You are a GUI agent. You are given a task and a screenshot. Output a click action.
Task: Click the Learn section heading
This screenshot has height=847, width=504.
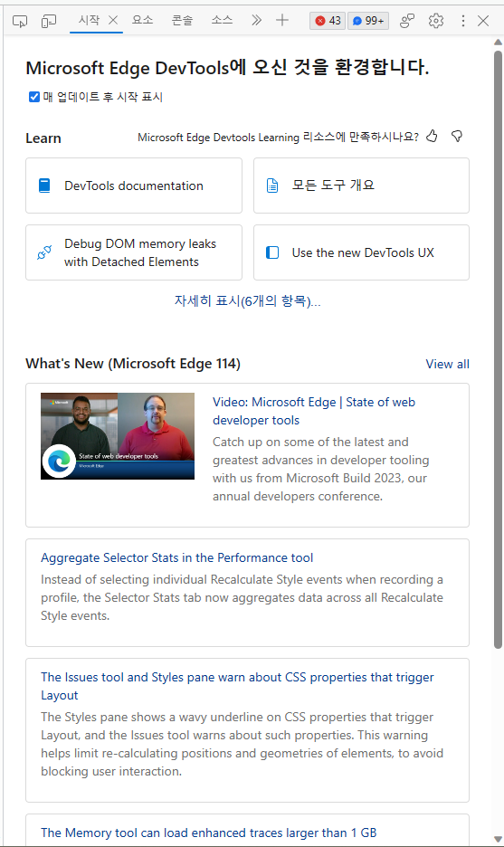[x=43, y=138]
